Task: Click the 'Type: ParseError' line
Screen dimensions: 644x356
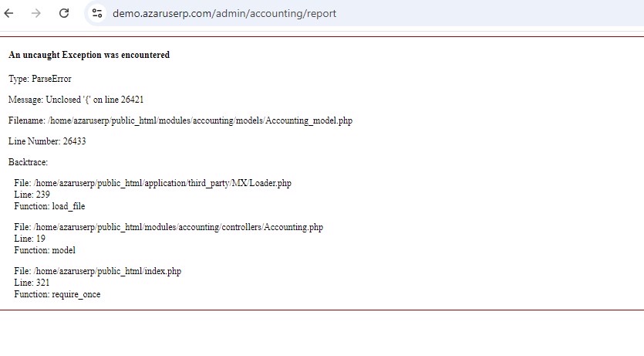Action: click(40, 79)
